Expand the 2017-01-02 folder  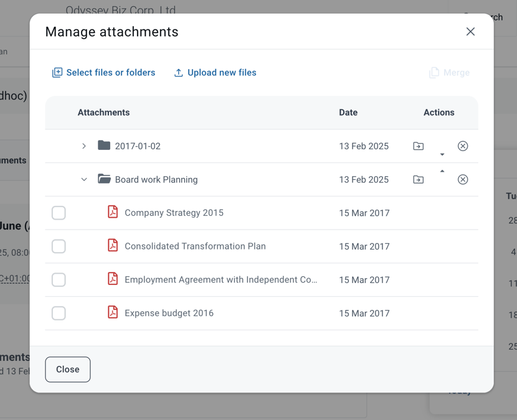point(84,146)
